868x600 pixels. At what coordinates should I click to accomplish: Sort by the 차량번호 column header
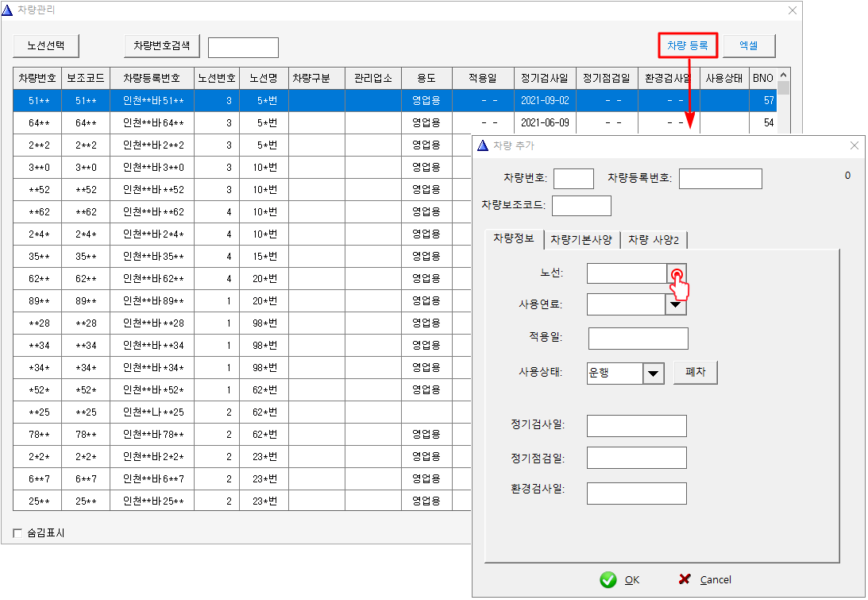[37, 78]
